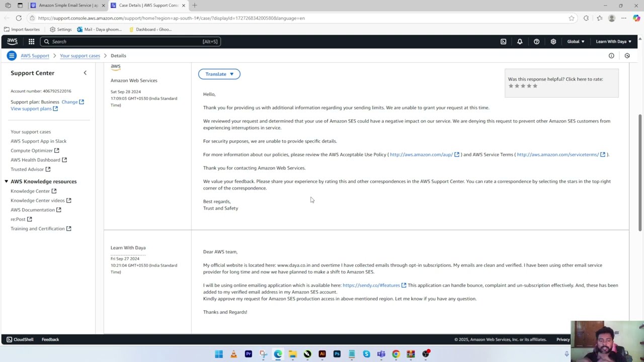This screenshot has height=362, width=644.
Task: Go to Your support cases breadcrumb
Action: (x=80, y=56)
